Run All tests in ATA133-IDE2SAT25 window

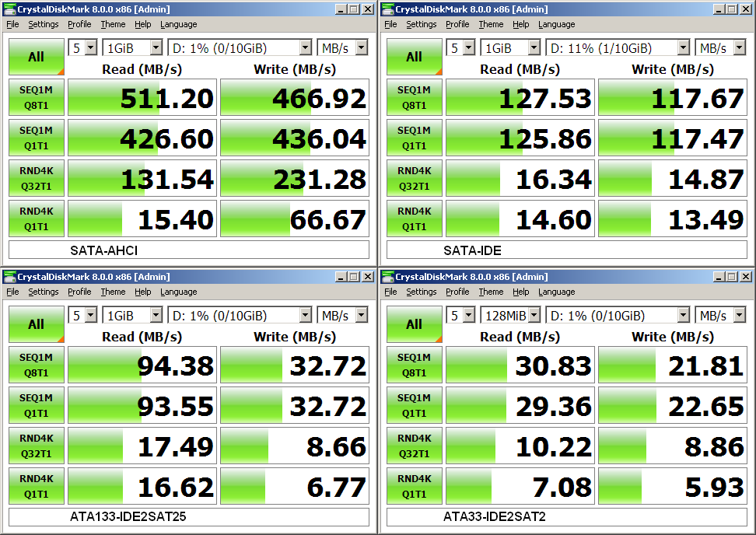(36, 324)
